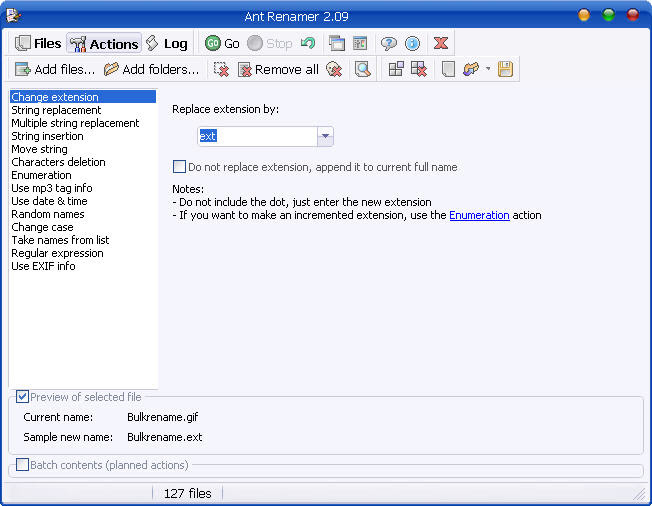The width and height of the screenshot is (652, 506).
Task: Select Change extension action
Action: click(x=83, y=97)
